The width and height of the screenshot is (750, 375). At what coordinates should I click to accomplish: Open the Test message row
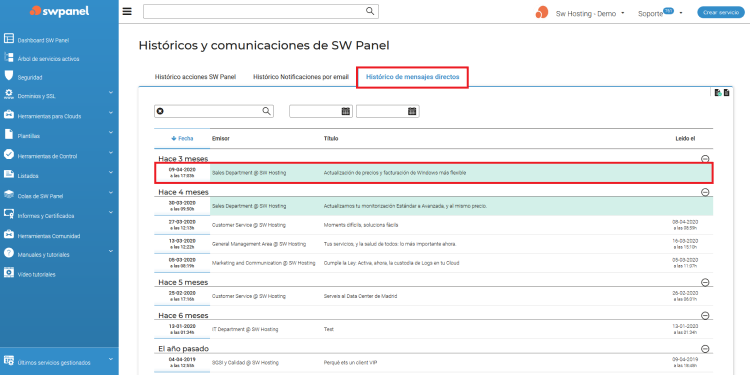[433, 330]
